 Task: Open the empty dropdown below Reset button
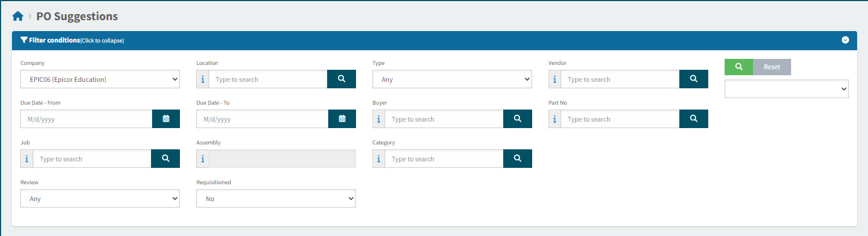pyautogui.click(x=786, y=89)
